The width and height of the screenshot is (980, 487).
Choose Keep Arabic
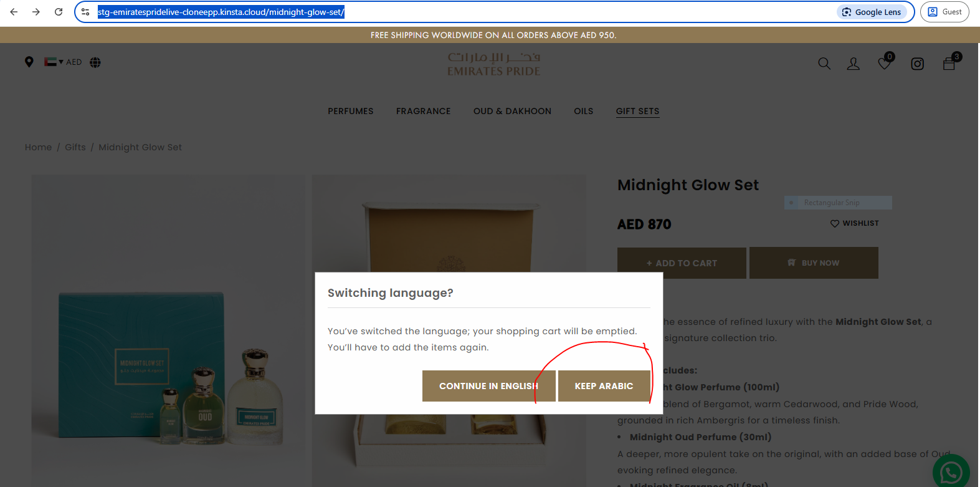(x=604, y=386)
